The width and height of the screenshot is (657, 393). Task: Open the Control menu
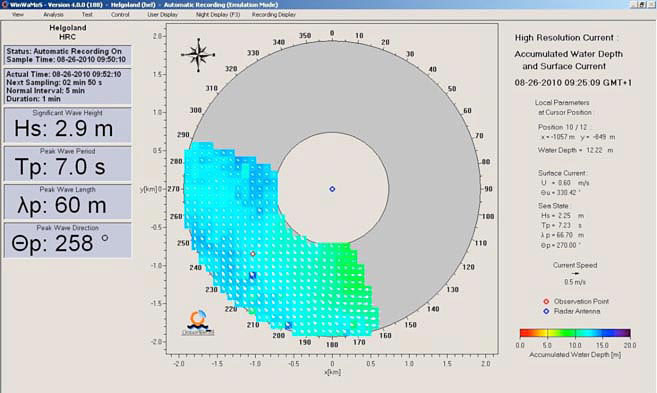coord(120,14)
